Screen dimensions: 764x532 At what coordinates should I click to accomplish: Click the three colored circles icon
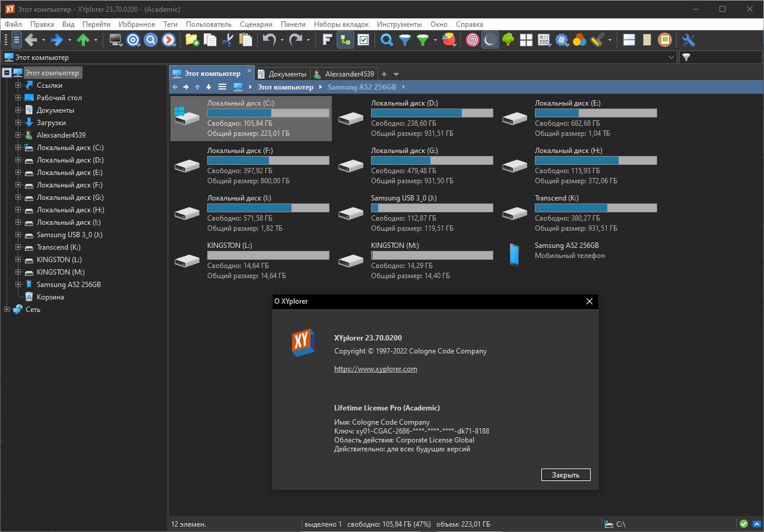pyautogui.click(x=579, y=40)
